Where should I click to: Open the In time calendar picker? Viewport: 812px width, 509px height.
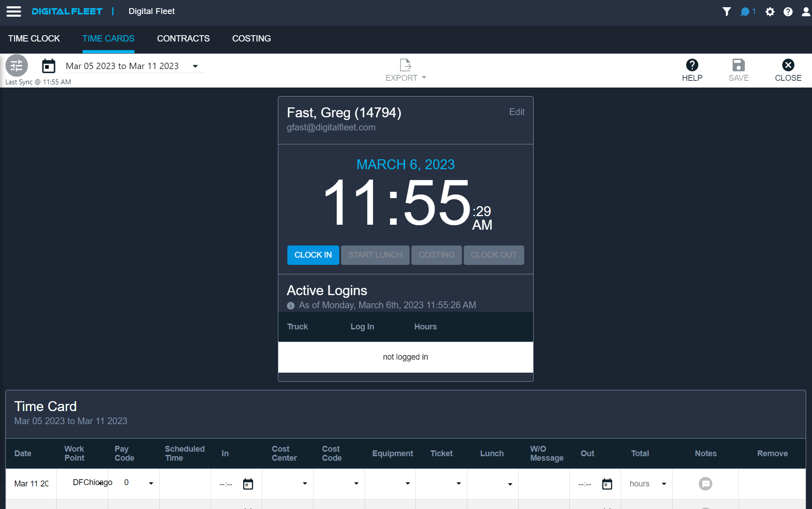[x=248, y=484]
